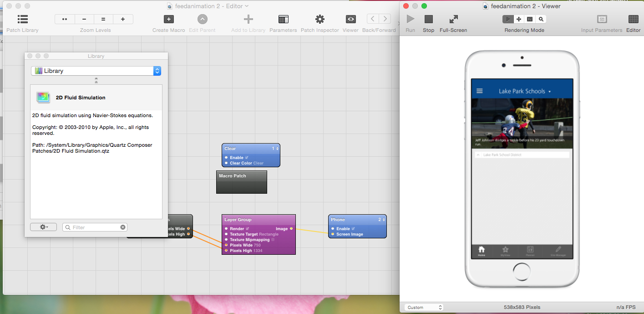Viewport: 644px width, 314px height.
Task: Open the Custom size dropdown in Viewer
Action: (x=424, y=308)
